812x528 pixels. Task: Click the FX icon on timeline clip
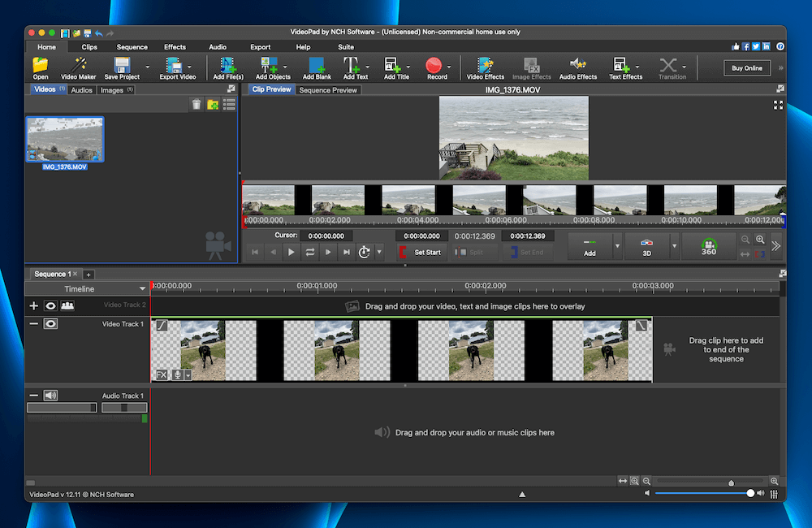click(162, 374)
